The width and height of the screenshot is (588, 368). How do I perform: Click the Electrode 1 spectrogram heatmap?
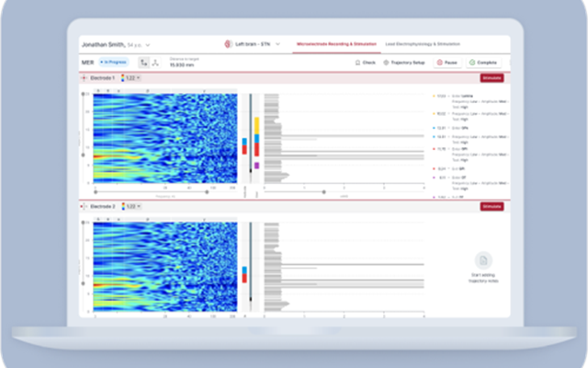[x=165, y=138]
